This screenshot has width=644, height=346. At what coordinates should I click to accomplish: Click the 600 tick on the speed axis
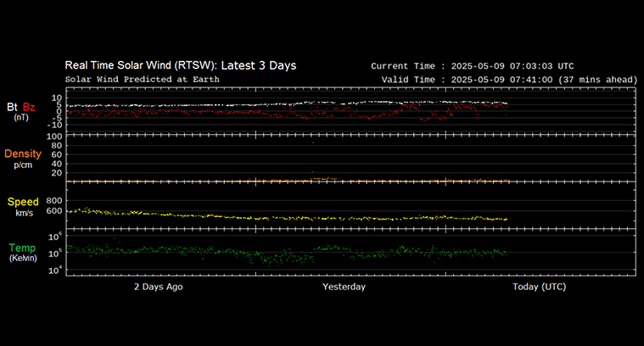[54, 211]
